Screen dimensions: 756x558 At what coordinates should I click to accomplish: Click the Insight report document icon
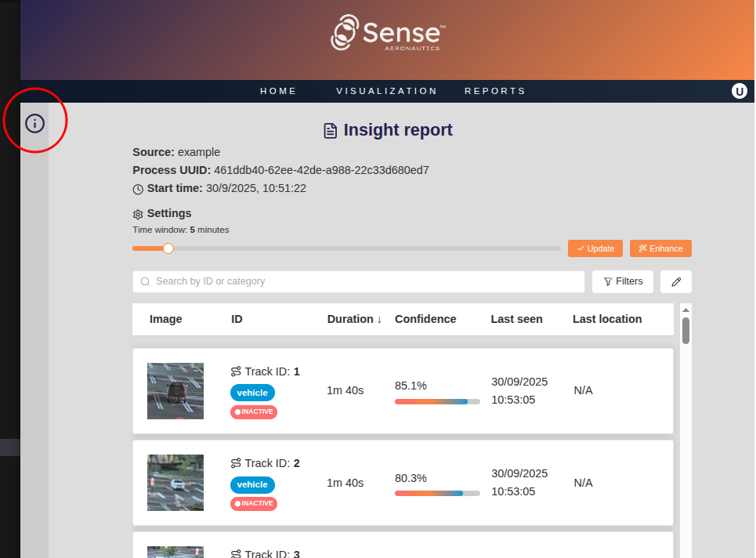331,131
